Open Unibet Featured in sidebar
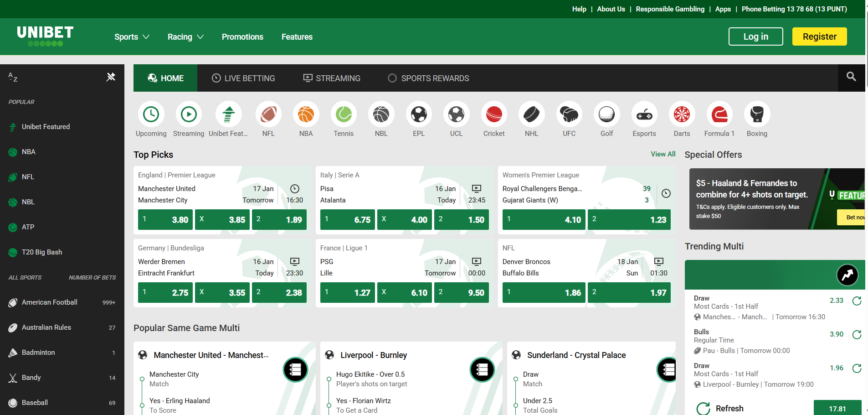The width and height of the screenshot is (868, 415). (x=62, y=127)
